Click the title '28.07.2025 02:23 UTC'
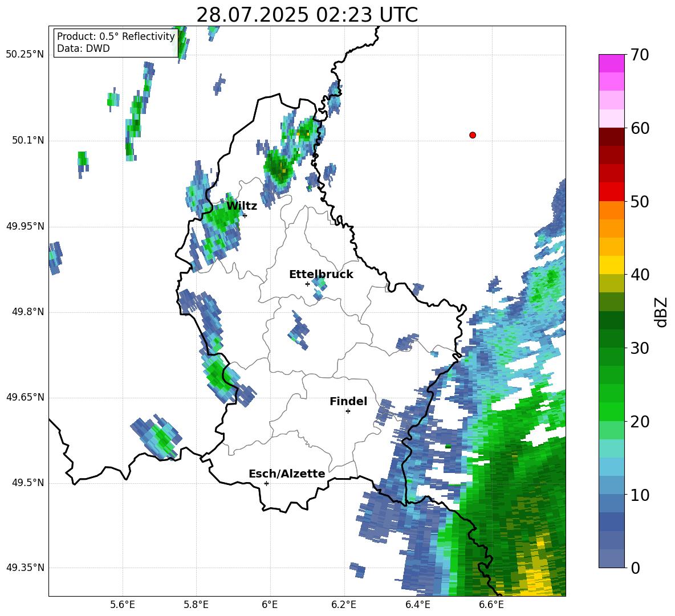 click(x=307, y=15)
